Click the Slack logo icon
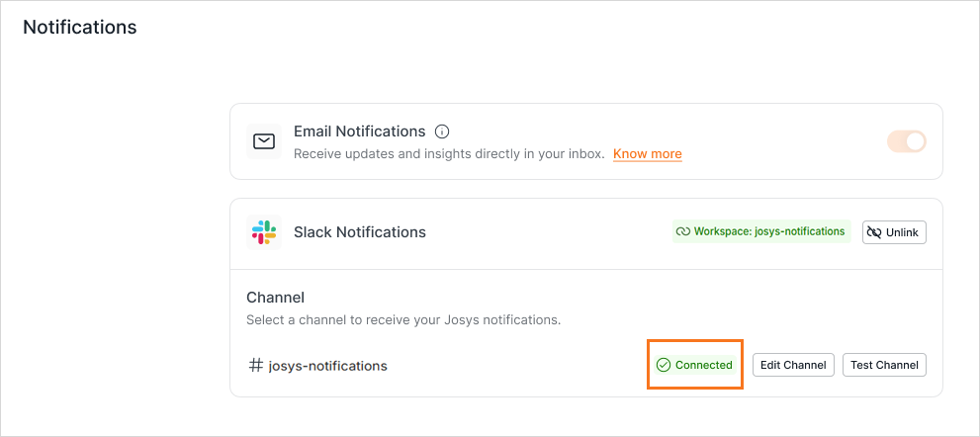This screenshot has width=980, height=437. [264, 232]
